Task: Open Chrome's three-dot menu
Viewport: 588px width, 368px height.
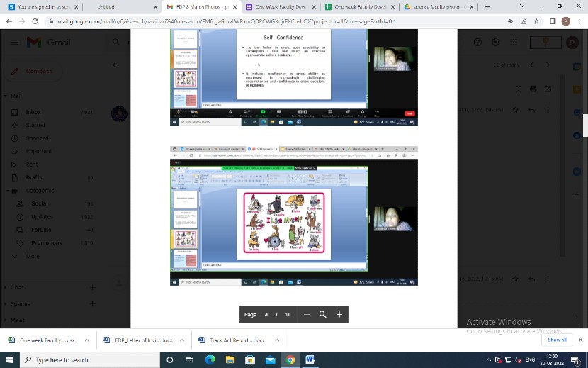Action: 579,21
